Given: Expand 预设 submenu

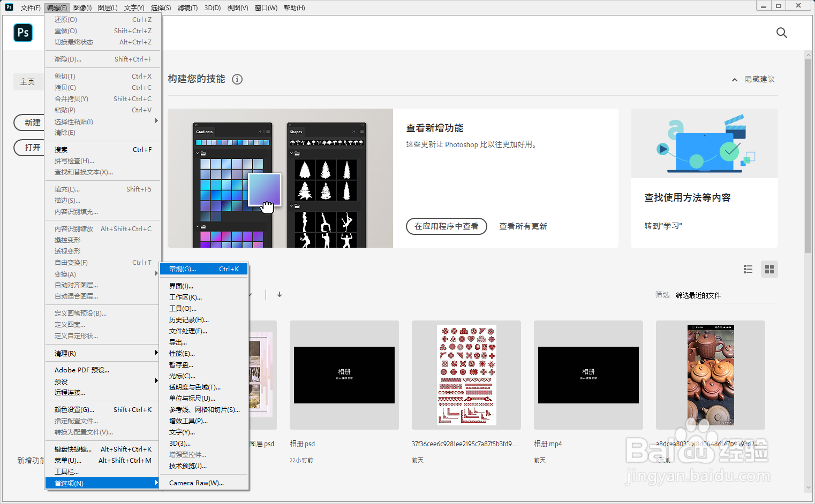Looking at the screenshot, I should click(x=103, y=381).
